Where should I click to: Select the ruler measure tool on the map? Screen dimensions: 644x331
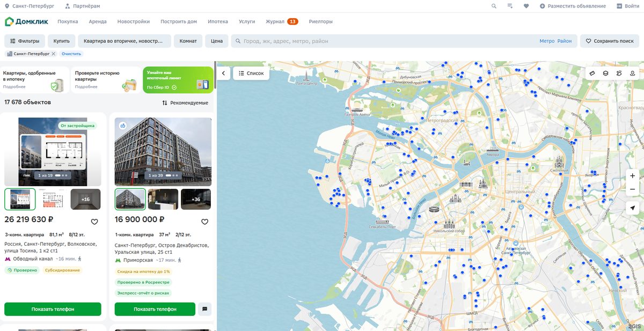[592, 73]
